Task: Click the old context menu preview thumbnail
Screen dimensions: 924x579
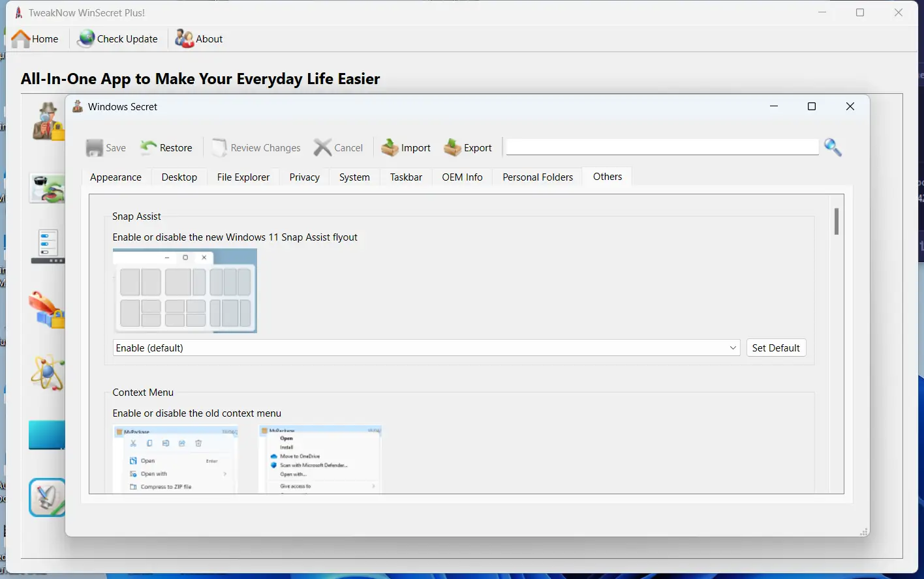Action: tap(320, 459)
